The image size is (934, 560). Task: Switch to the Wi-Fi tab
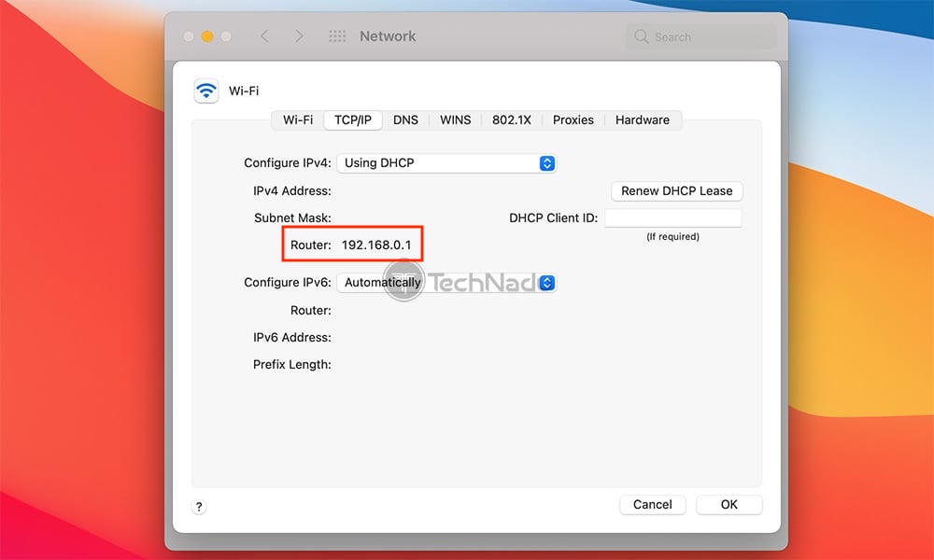pyautogui.click(x=298, y=119)
